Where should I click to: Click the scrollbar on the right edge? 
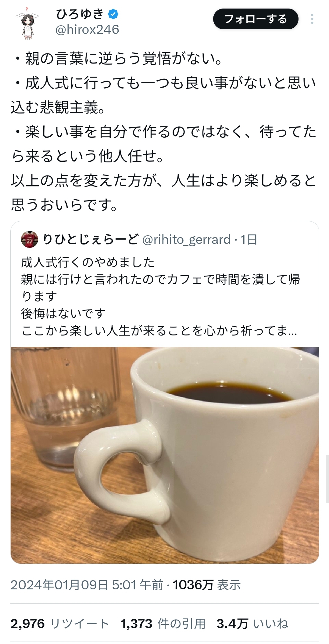pyautogui.click(x=327, y=479)
